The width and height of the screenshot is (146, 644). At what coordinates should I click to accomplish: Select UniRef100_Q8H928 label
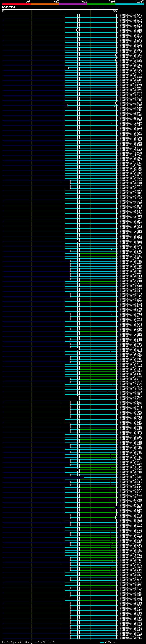tap(131, 45)
